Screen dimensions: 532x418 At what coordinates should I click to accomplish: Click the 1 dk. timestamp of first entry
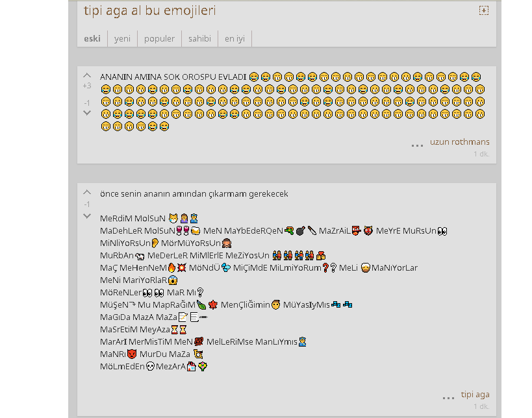(x=481, y=154)
